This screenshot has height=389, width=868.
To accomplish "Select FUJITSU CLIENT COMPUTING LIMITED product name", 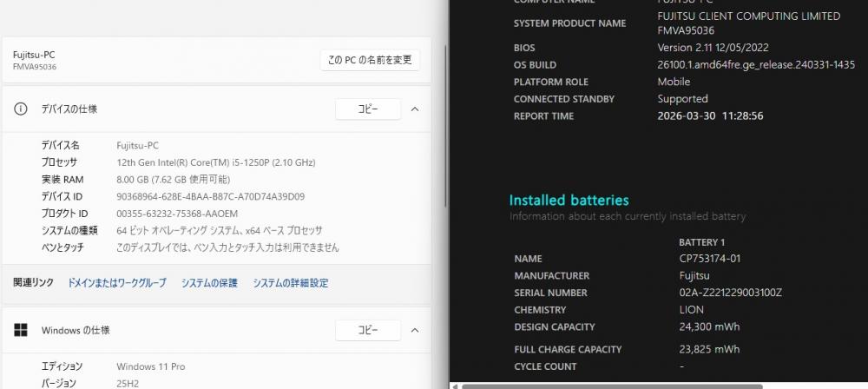I will [x=748, y=16].
